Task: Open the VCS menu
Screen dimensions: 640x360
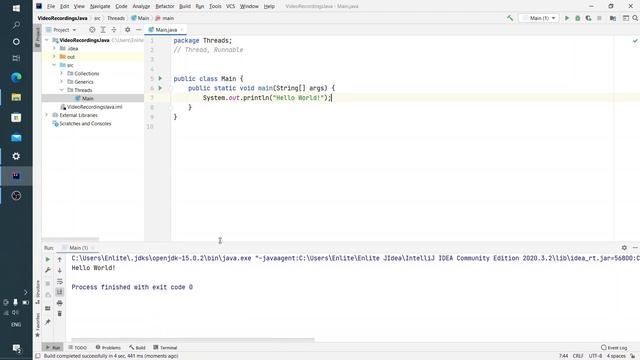Action: tap(231, 6)
